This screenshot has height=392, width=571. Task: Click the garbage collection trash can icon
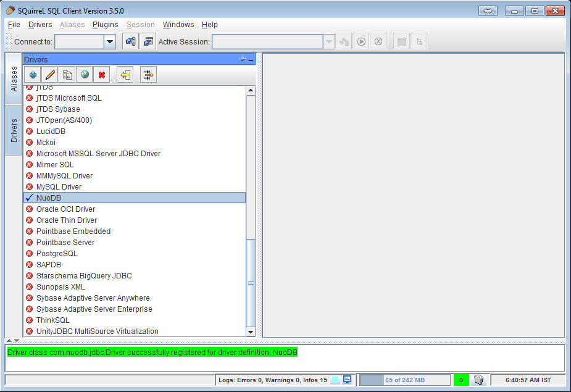point(479,380)
